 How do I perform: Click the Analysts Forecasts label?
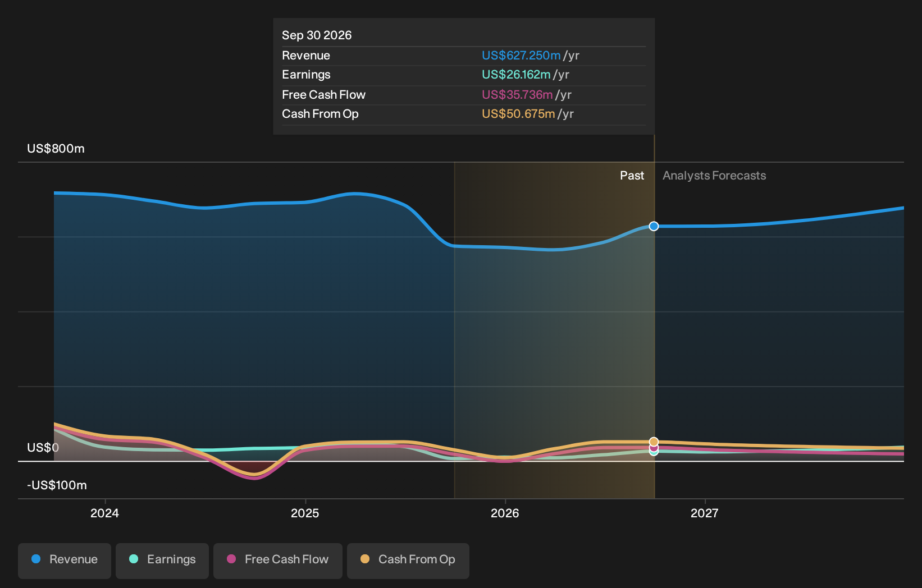[x=714, y=176]
